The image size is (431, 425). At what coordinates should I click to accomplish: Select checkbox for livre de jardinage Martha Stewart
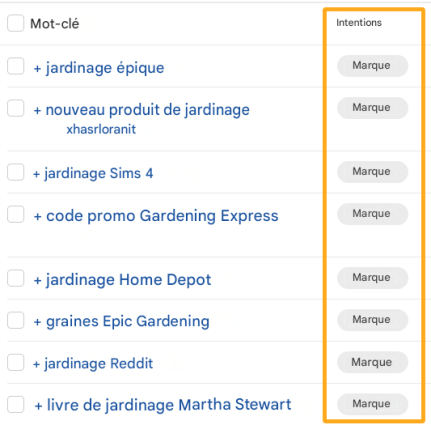point(15,405)
